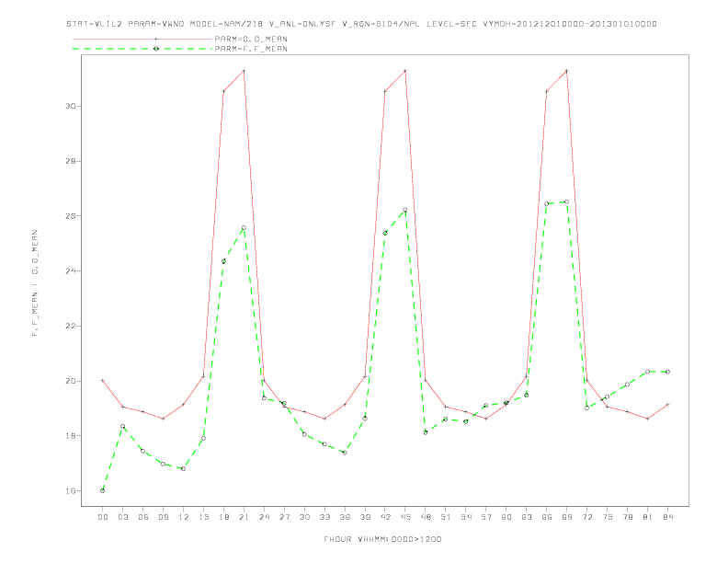The image size is (728, 563).
Task: Click x-axis tick label 42
Action: [385, 517]
